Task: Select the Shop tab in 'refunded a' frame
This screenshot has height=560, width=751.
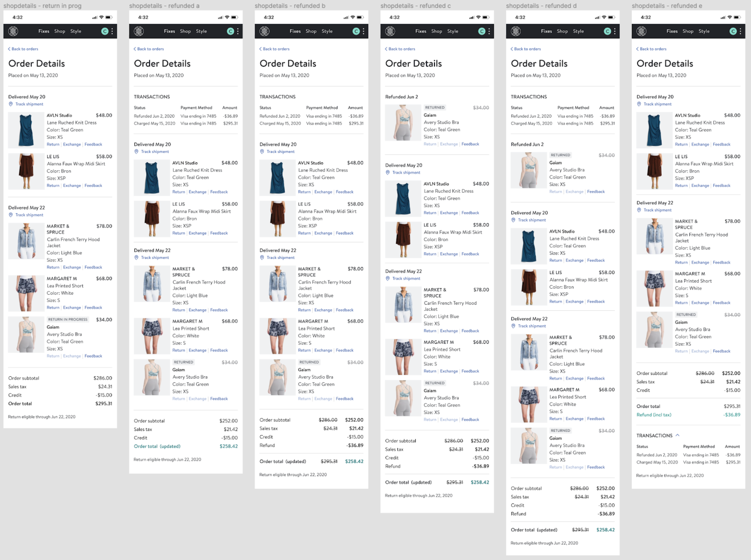Action: 185,31
